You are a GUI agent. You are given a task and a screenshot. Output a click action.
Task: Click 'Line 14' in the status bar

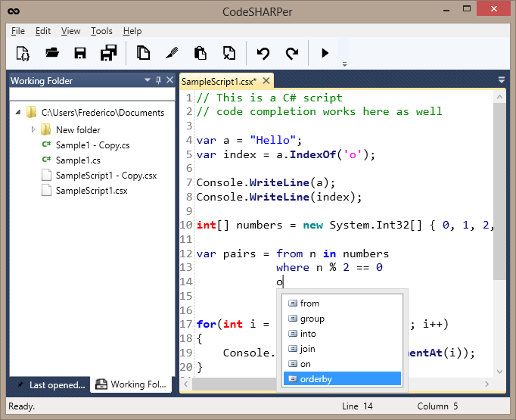(x=357, y=406)
